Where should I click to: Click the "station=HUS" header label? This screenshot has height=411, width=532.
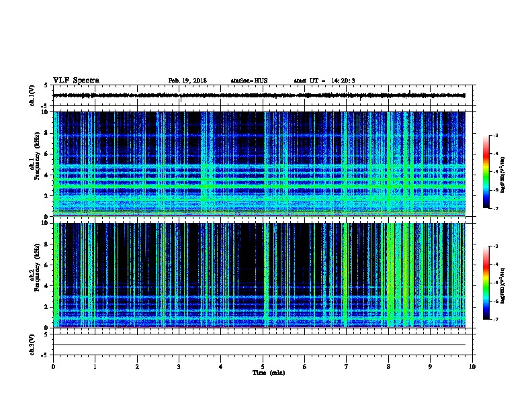[249, 81]
